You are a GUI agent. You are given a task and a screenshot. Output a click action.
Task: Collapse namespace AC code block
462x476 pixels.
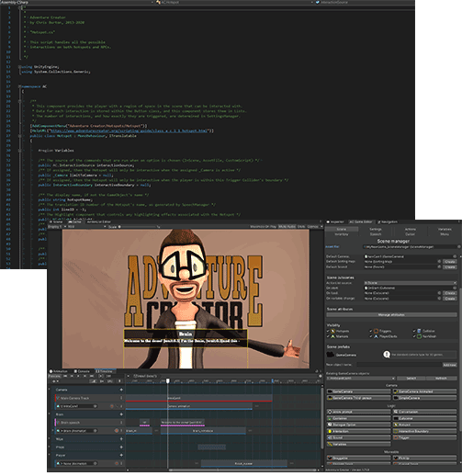point(19,86)
